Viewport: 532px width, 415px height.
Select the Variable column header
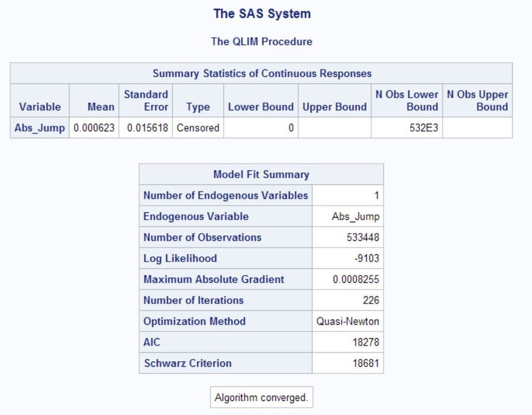click(40, 107)
